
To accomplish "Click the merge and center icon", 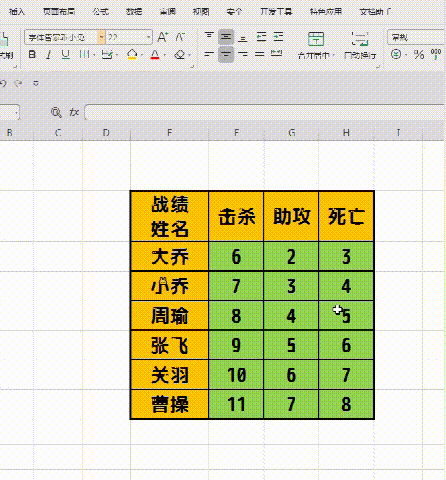I will point(316,39).
